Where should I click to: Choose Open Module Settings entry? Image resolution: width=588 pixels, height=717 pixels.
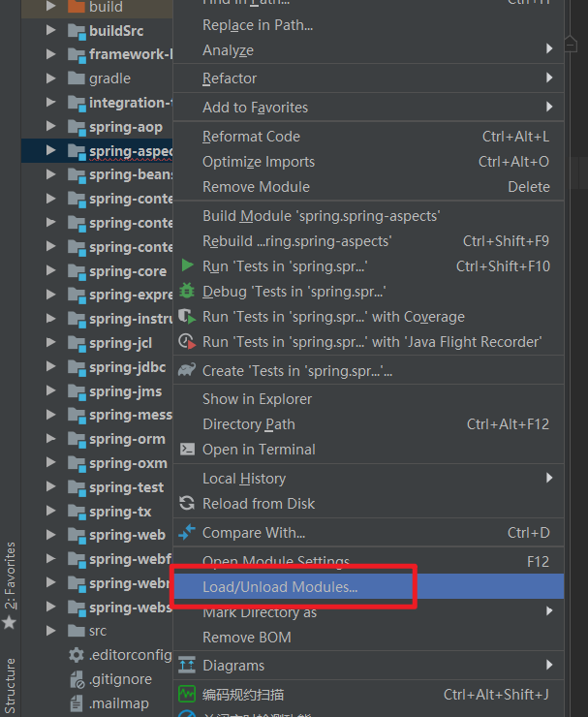coord(368,561)
